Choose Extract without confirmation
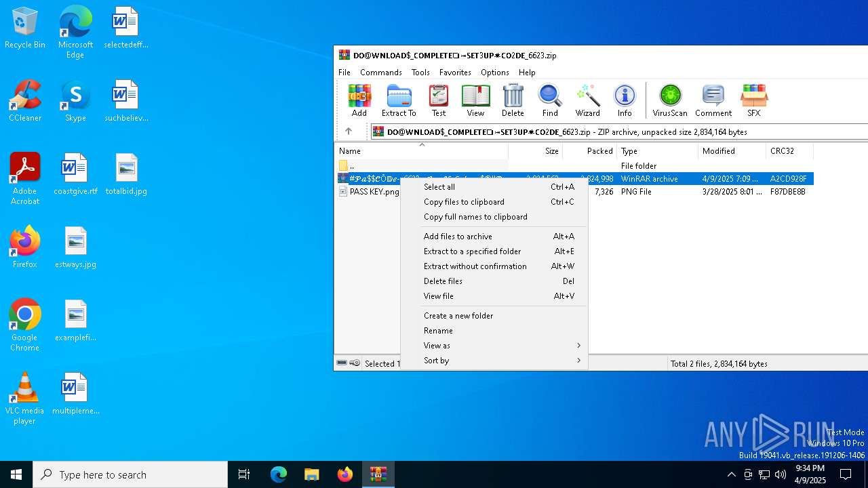This screenshot has width=868, height=488. [494, 266]
